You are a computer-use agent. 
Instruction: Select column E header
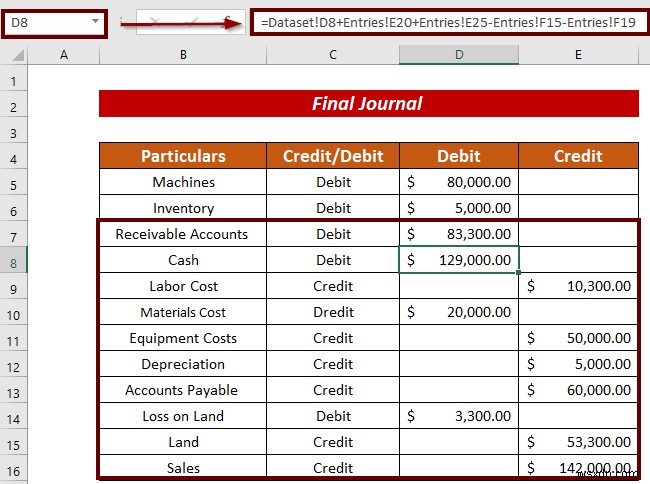(x=578, y=55)
